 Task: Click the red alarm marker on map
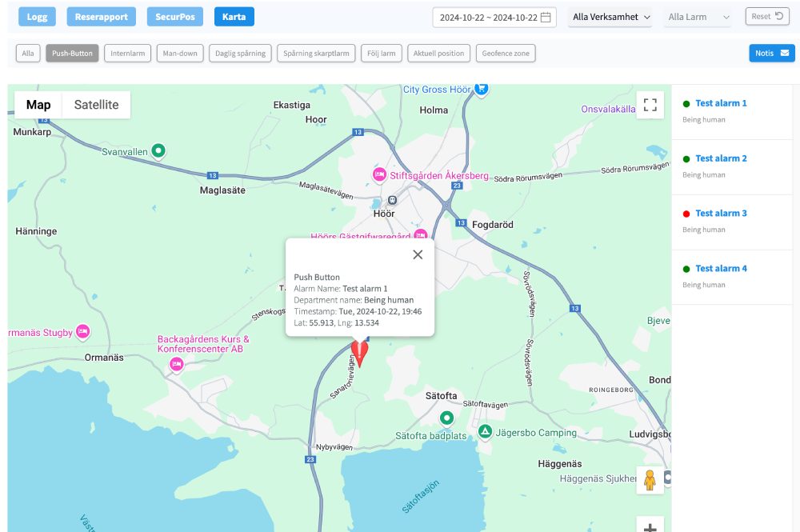click(360, 352)
